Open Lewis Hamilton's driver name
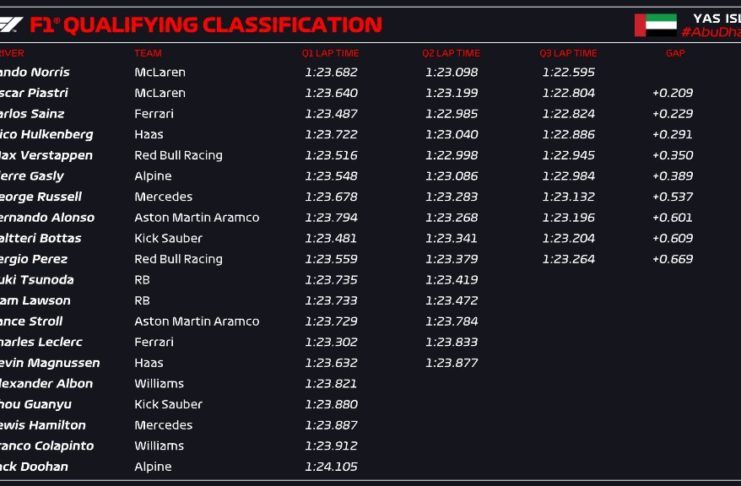 (x=43, y=425)
